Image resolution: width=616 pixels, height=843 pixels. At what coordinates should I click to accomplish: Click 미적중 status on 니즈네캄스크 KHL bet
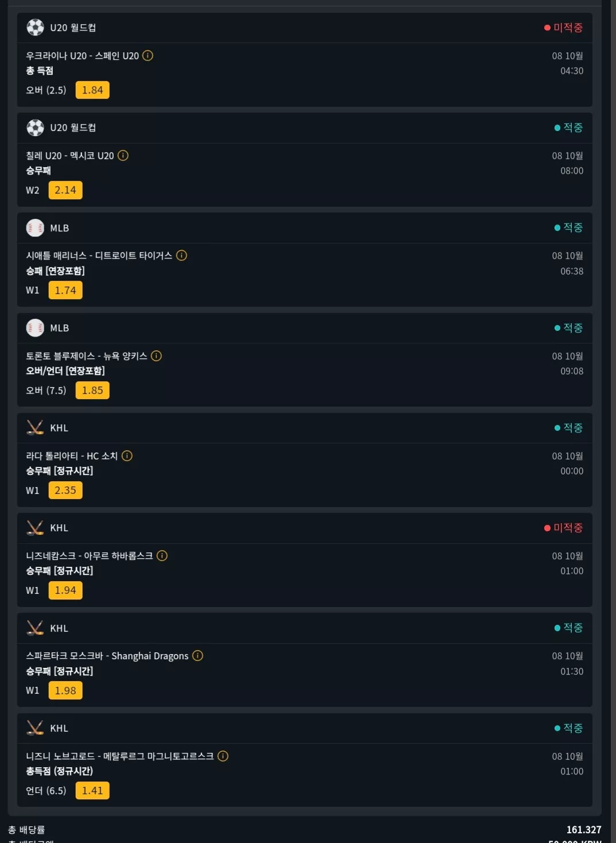click(x=564, y=528)
